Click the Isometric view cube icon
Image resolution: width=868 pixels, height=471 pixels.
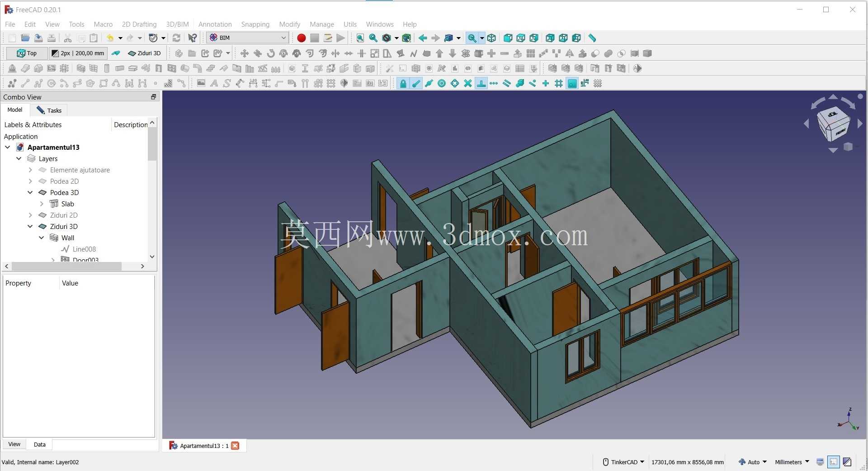[491, 38]
